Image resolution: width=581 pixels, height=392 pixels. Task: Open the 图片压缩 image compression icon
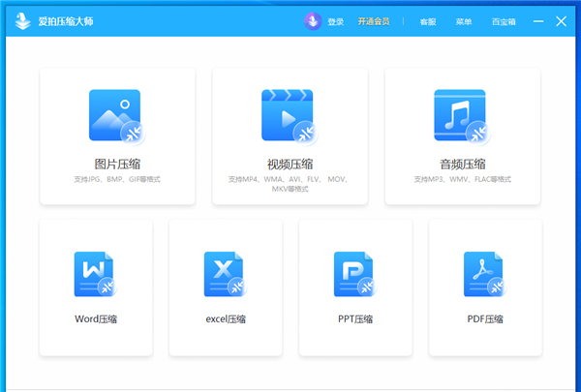tap(117, 116)
